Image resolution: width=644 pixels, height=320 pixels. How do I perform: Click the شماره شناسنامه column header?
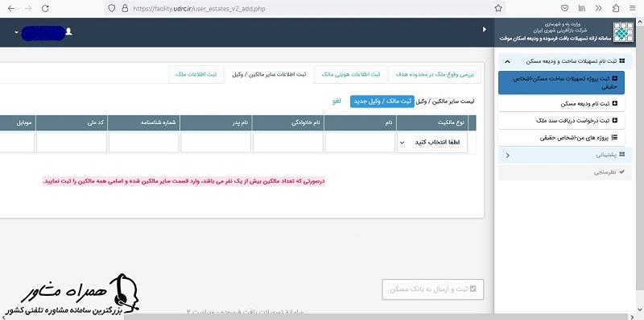[x=144, y=123]
